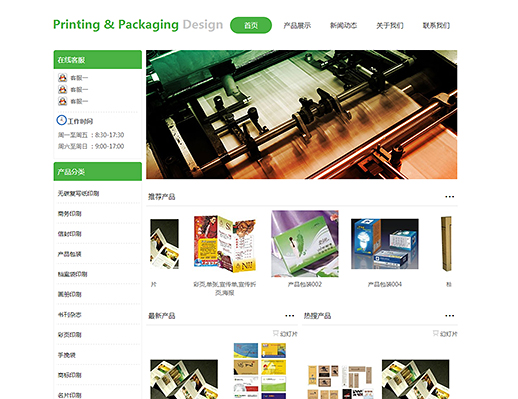
Task: Click the blue clock icon beside 工作时间
Action: tap(61, 120)
